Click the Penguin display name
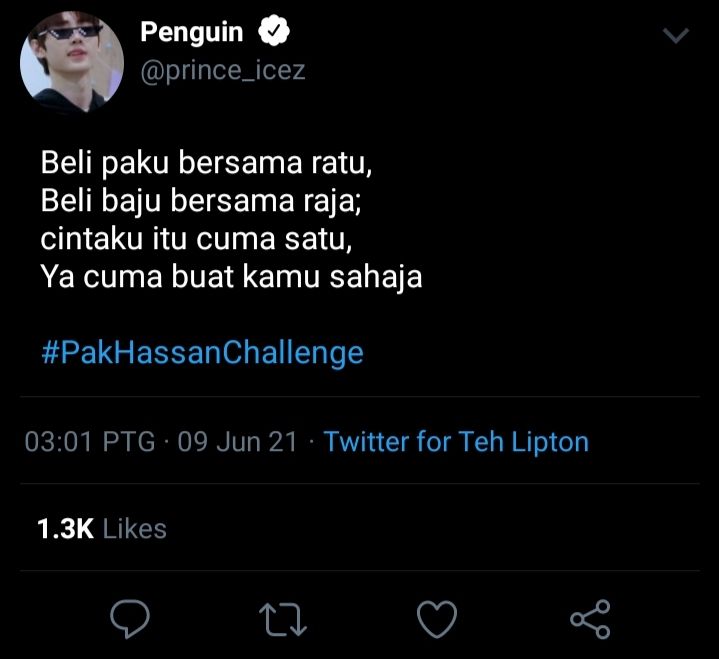Viewport: 719px width, 659px height. pyautogui.click(x=192, y=32)
